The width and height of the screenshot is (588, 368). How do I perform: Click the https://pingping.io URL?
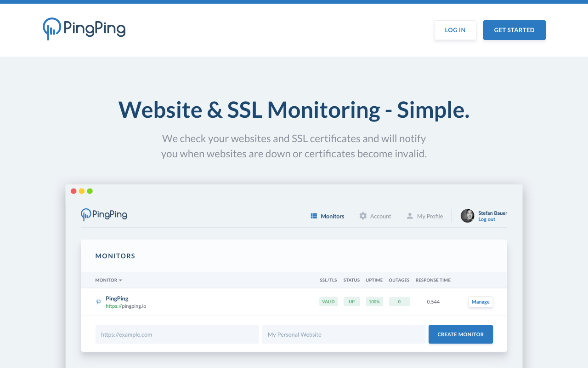[x=126, y=306]
